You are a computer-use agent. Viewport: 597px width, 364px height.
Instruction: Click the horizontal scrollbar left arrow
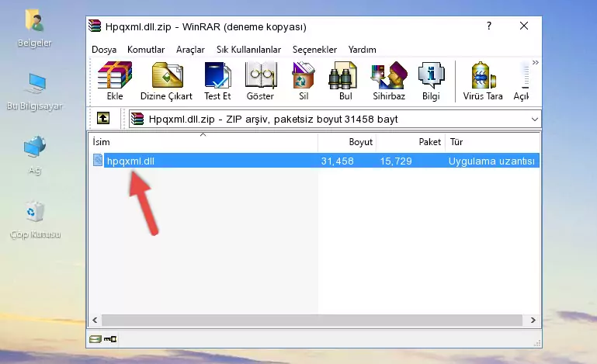tap(95, 321)
